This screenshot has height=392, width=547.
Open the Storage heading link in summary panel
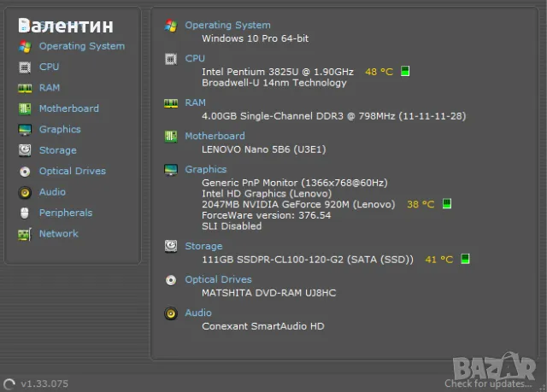[x=203, y=246]
